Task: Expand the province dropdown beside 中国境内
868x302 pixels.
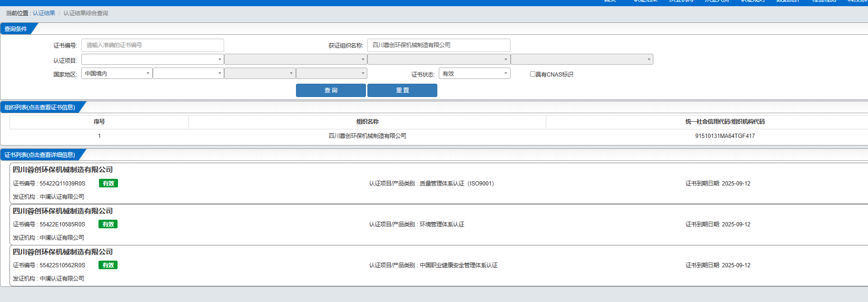Action: (x=188, y=74)
